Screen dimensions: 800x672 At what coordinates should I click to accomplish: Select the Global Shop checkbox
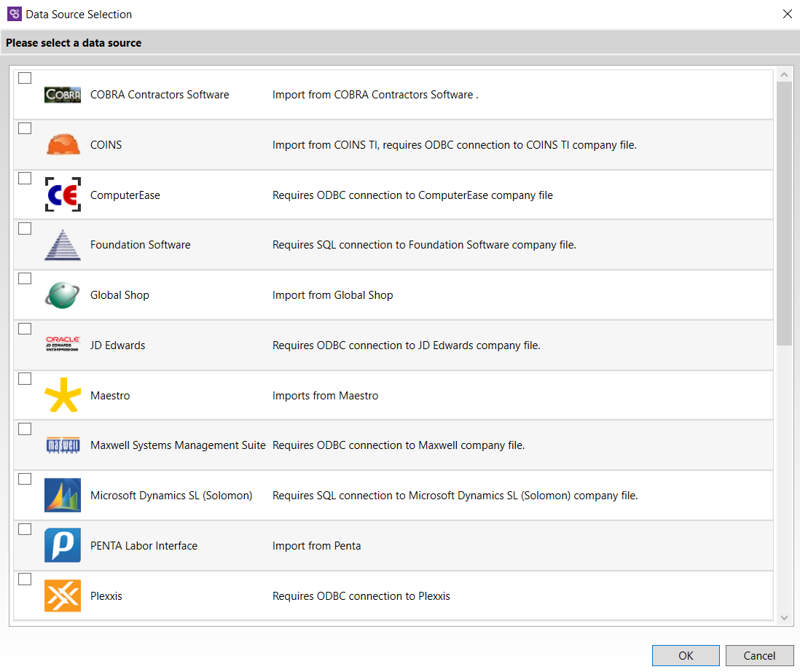tap(25, 278)
